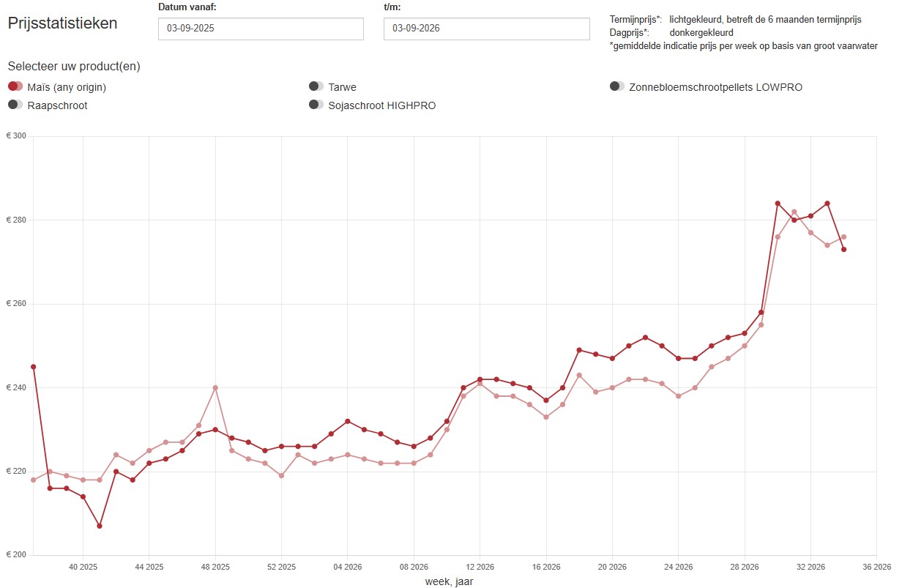Click the light termijnprijs peak at €282

point(794,212)
